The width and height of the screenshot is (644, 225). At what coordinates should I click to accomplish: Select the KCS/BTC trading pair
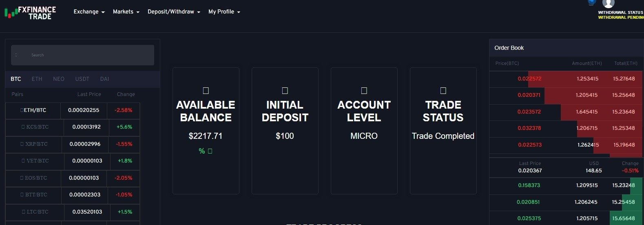tap(37, 127)
